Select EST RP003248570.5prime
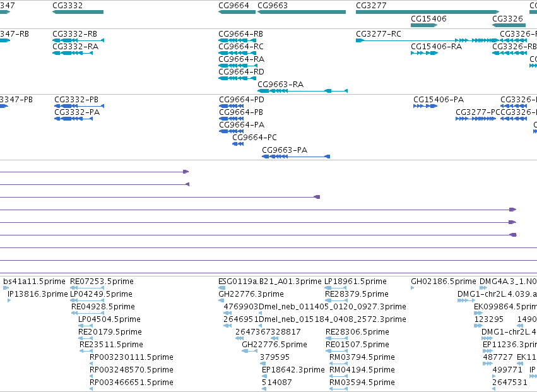 (x=91, y=376)
